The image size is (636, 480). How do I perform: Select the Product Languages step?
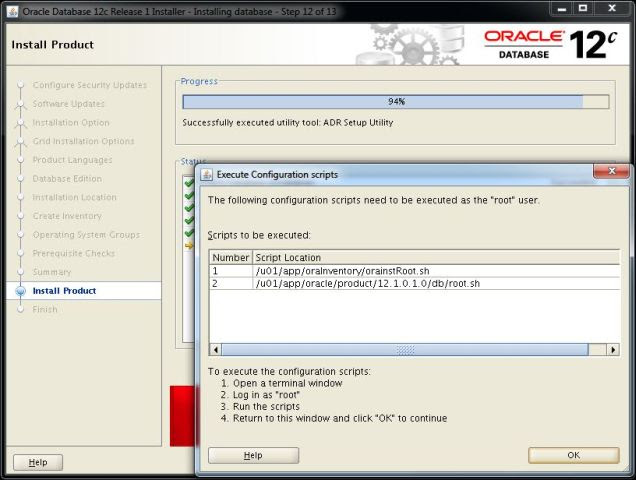coord(72,160)
